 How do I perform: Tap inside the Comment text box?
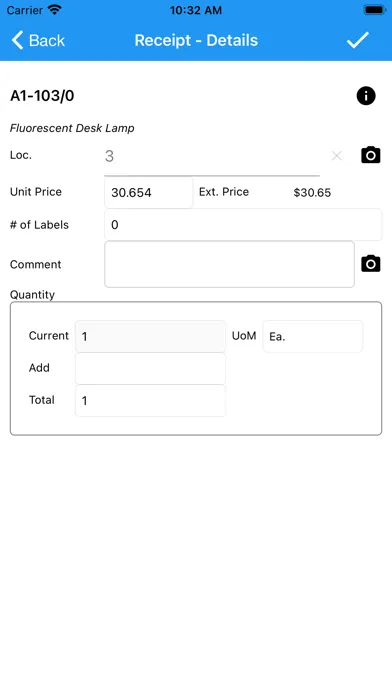pos(229,264)
